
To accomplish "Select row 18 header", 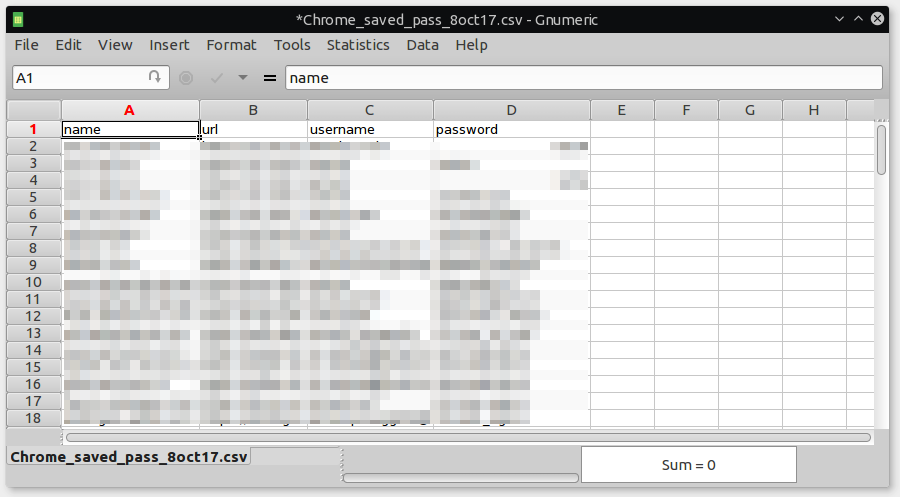I will point(34,418).
